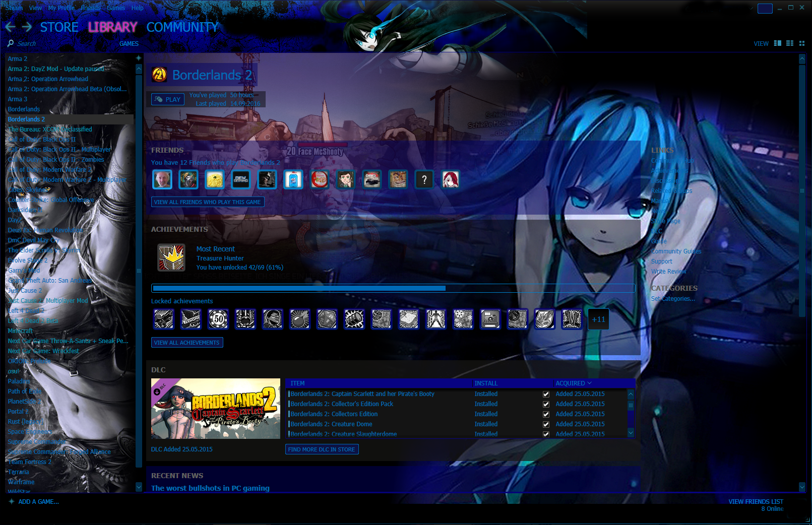This screenshot has height=525, width=812.
Task: Select Arma 3 in the games list
Action: click(69, 99)
